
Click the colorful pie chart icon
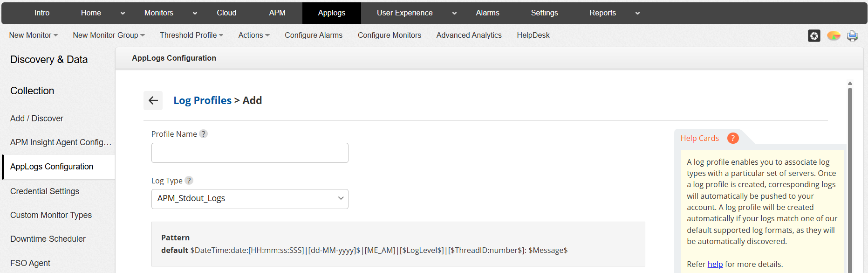(x=834, y=35)
